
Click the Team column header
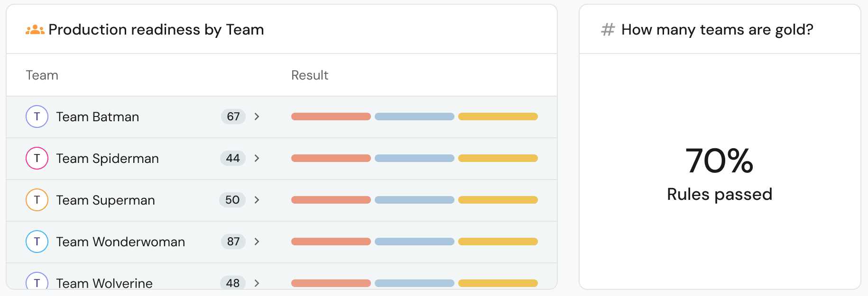point(42,75)
